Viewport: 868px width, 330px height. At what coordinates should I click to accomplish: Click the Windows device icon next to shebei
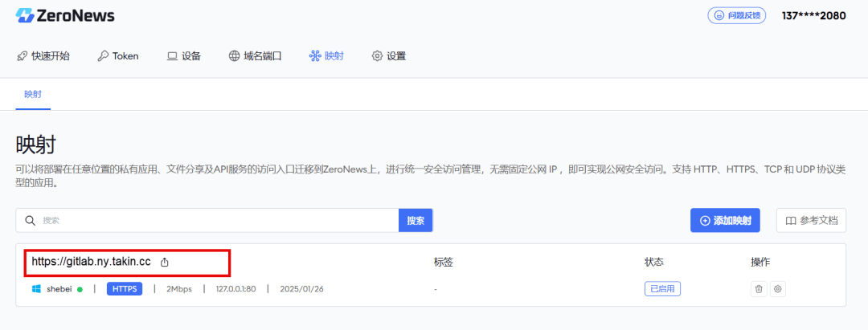pyautogui.click(x=36, y=288)
